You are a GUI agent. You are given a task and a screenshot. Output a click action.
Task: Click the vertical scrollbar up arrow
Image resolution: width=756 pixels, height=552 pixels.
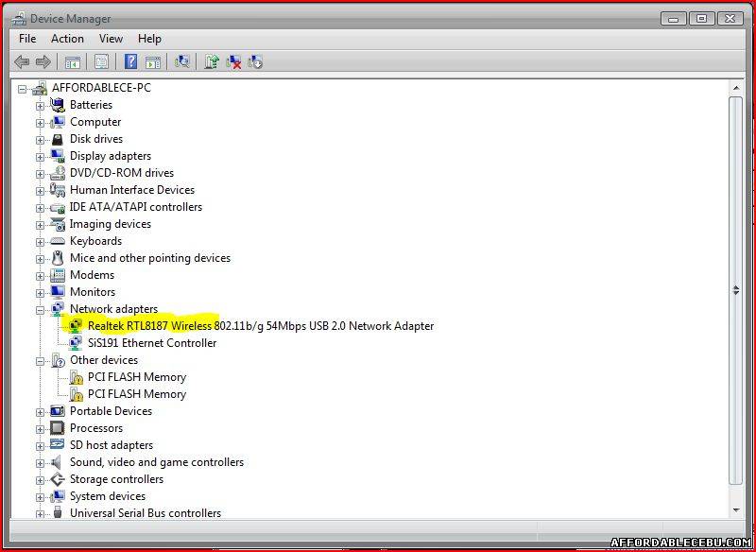(736, 88)
